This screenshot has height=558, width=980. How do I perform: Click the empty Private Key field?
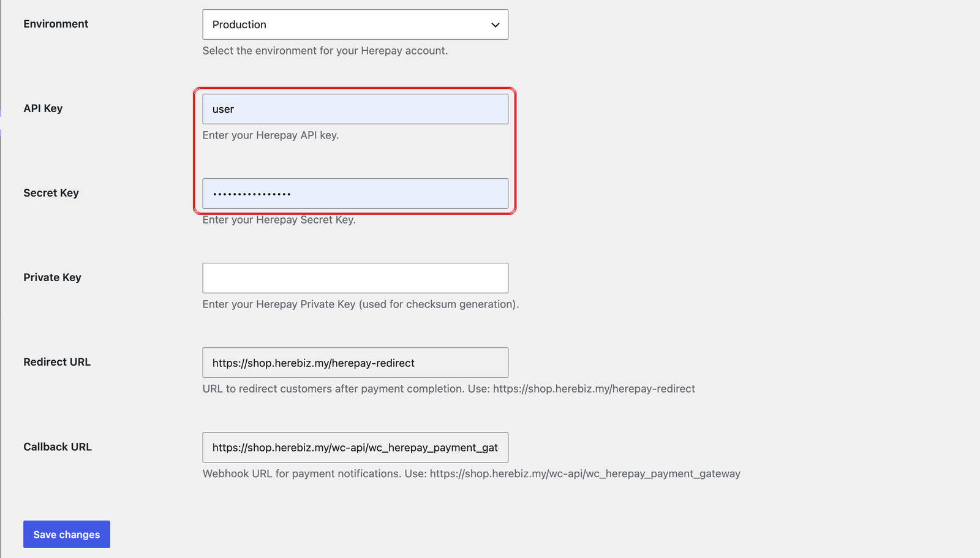[355, 278]
